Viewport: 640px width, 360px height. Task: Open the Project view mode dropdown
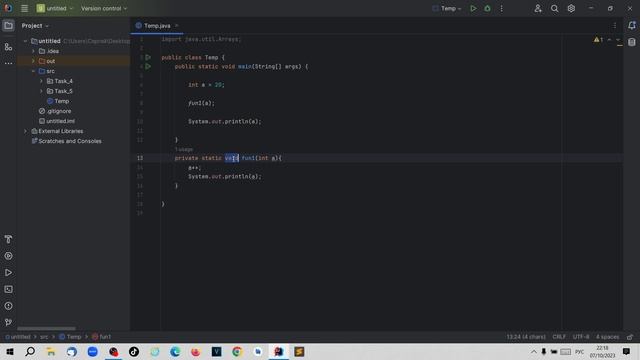(x=35, y=26)
